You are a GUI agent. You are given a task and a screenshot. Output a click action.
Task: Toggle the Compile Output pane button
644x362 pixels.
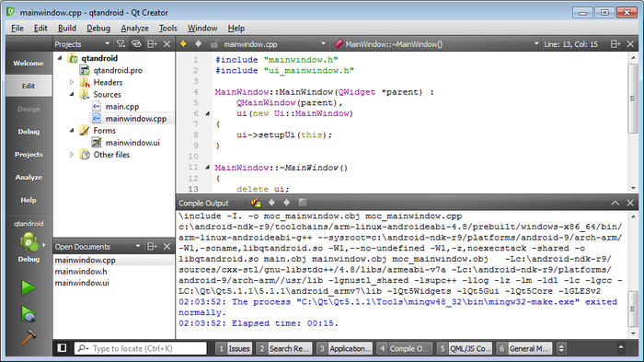(405, 348)
